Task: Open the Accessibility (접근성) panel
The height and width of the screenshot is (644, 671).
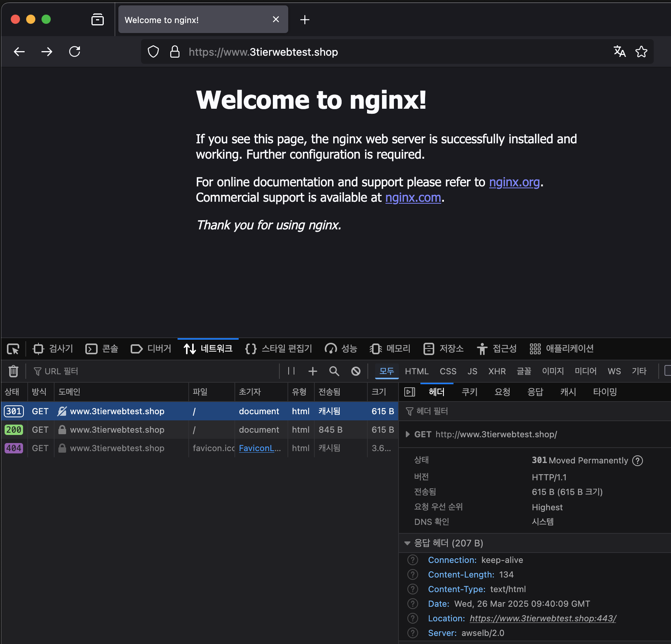Action: [497, 349]
